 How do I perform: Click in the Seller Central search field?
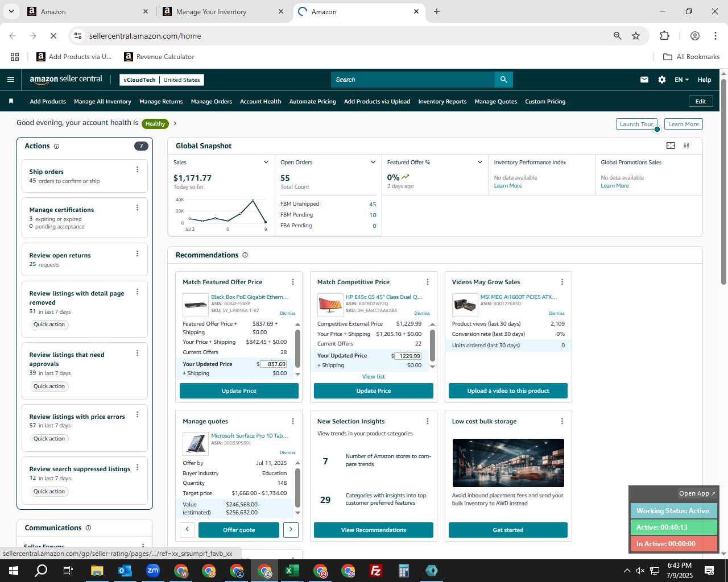pos(413,80)
